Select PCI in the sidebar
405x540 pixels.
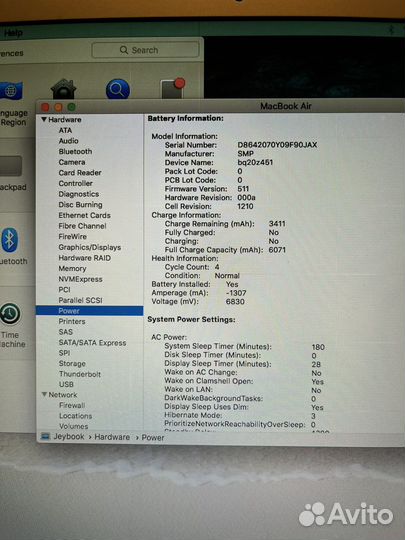coord(64,290)
